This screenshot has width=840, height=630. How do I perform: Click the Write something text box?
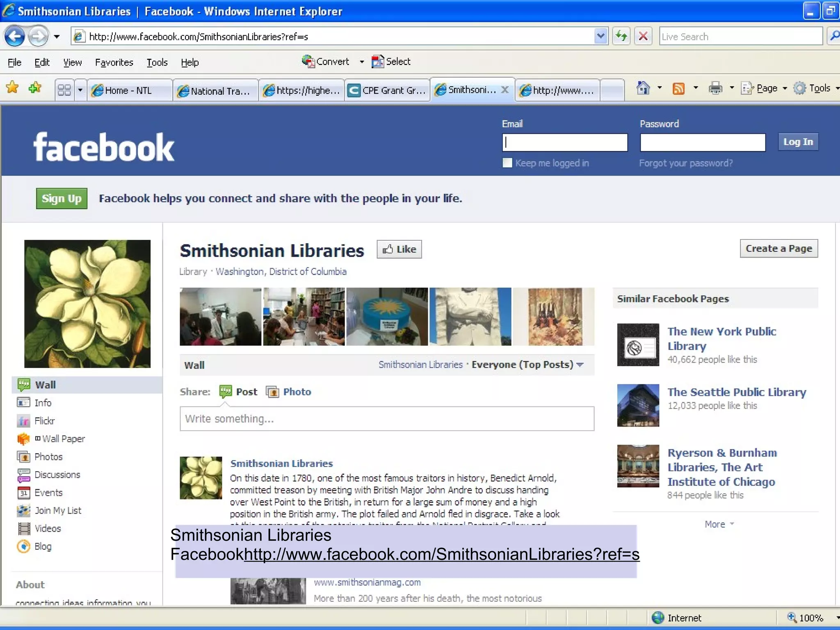[387, 419]
